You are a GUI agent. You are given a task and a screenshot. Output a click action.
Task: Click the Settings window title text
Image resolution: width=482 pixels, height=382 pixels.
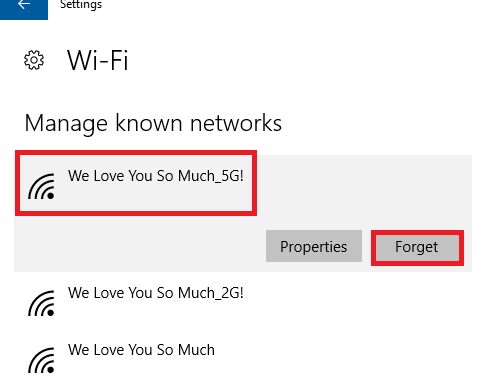pos(81,5)
